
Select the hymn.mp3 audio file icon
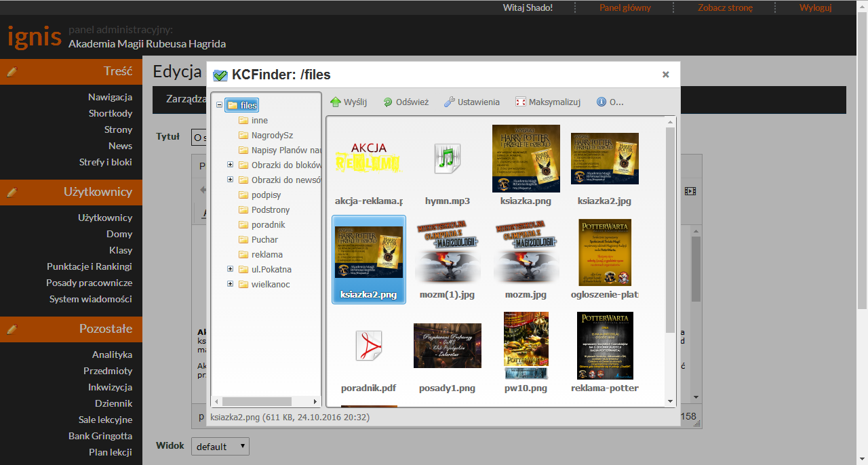tap(447, 159)
